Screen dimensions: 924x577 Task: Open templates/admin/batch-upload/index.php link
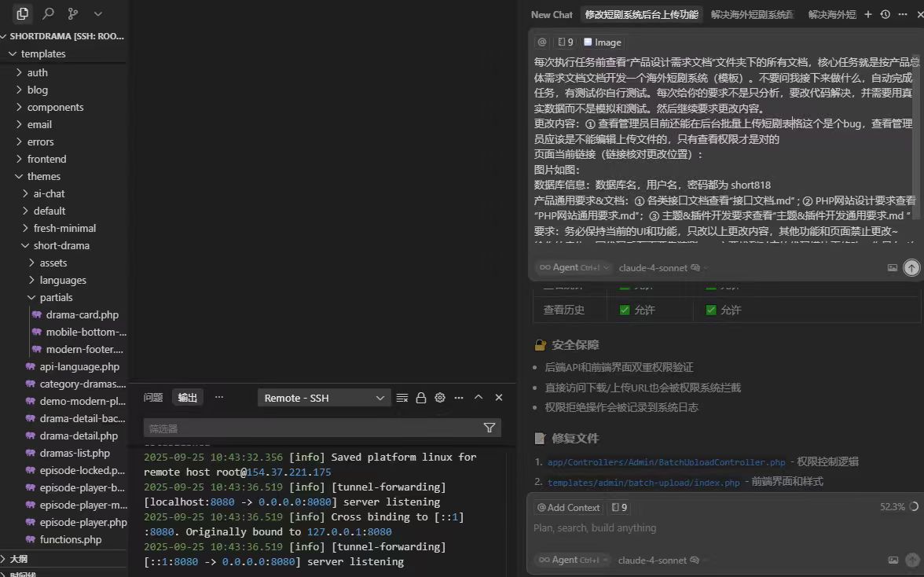[x=643, y=482]
